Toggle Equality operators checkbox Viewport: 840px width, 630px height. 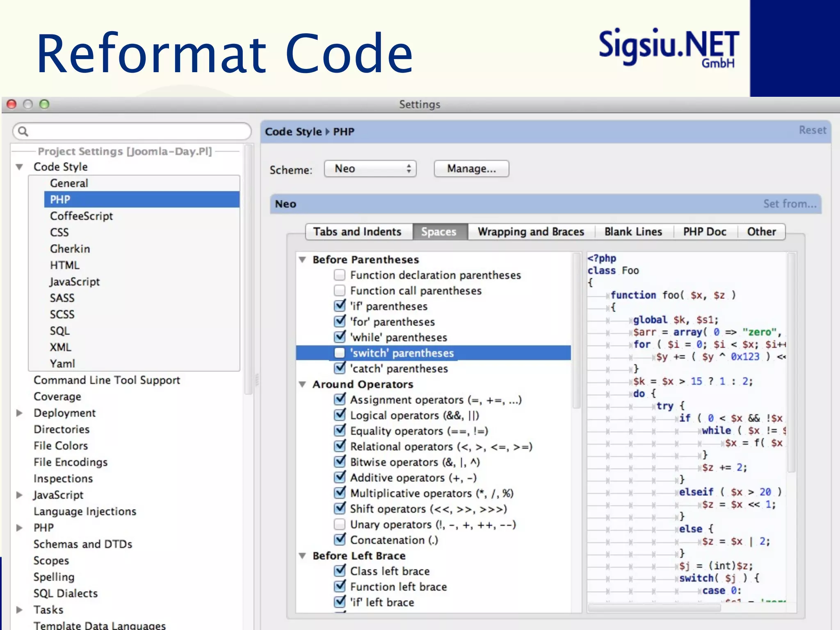340,431
